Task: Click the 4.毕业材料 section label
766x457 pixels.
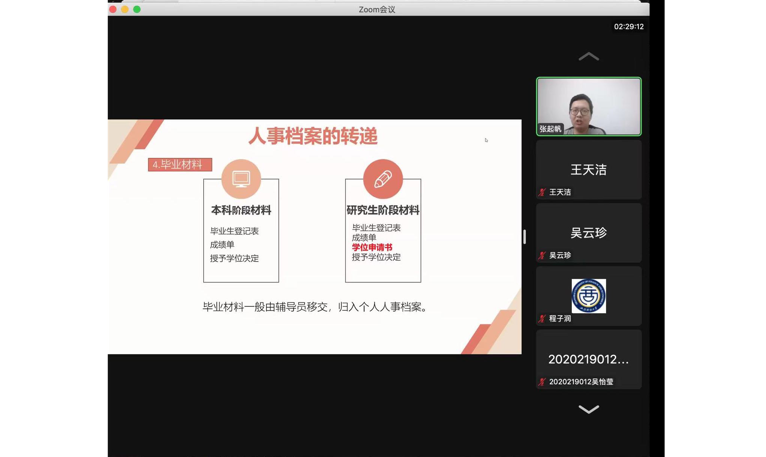Action: tap(180, 165)
